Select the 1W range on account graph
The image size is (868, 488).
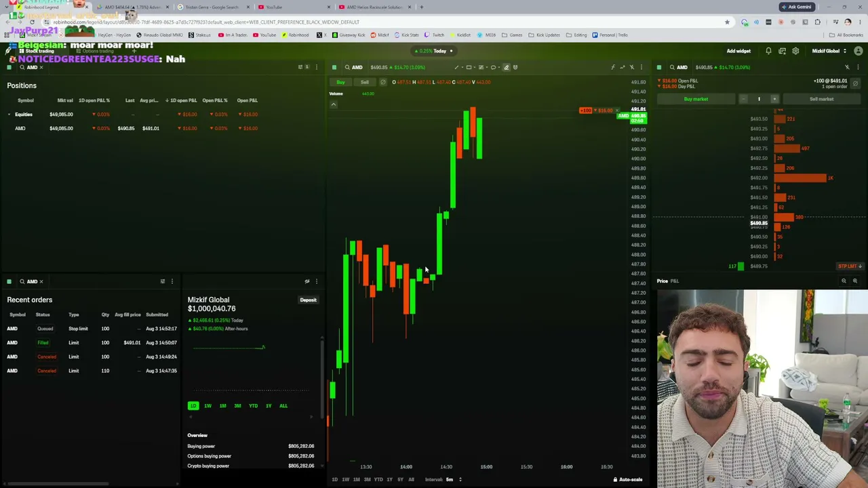pyautogui.click(x=208, y=406)
